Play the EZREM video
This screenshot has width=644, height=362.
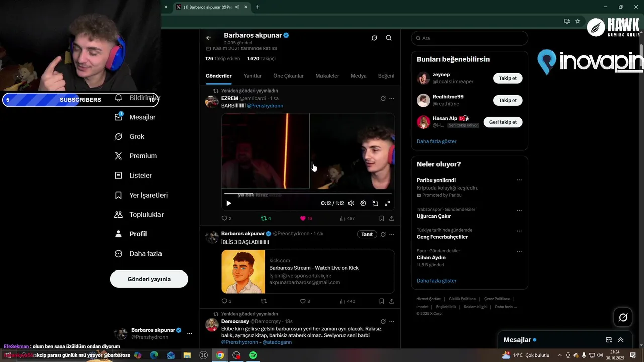229,203
